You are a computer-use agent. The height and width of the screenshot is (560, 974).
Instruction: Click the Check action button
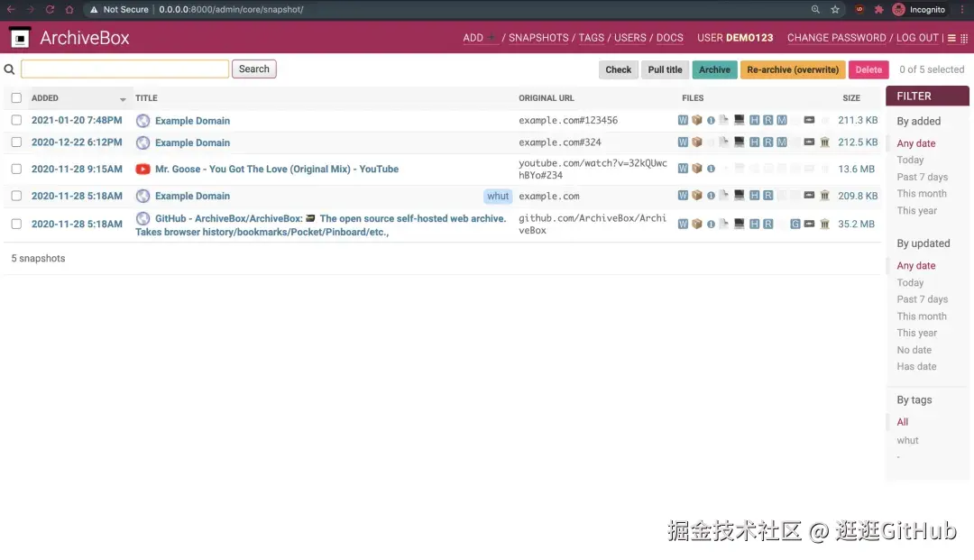pyautogui.click(x=618, y=69)
